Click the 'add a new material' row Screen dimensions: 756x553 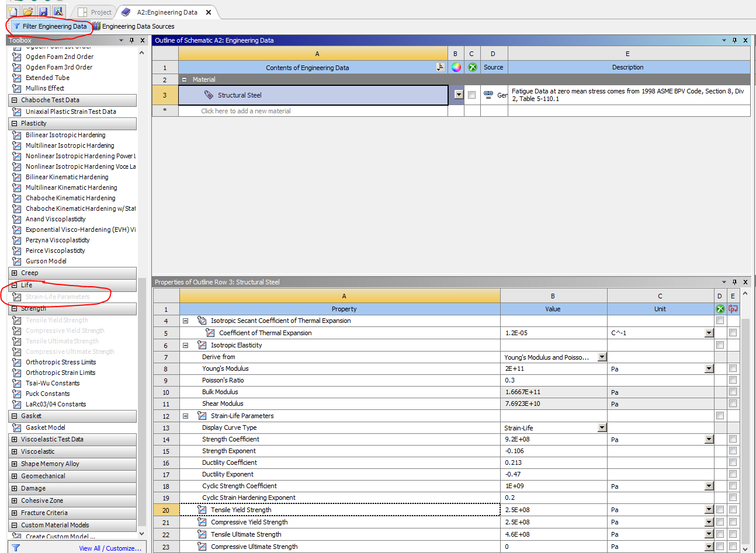[x=245, y=111]
